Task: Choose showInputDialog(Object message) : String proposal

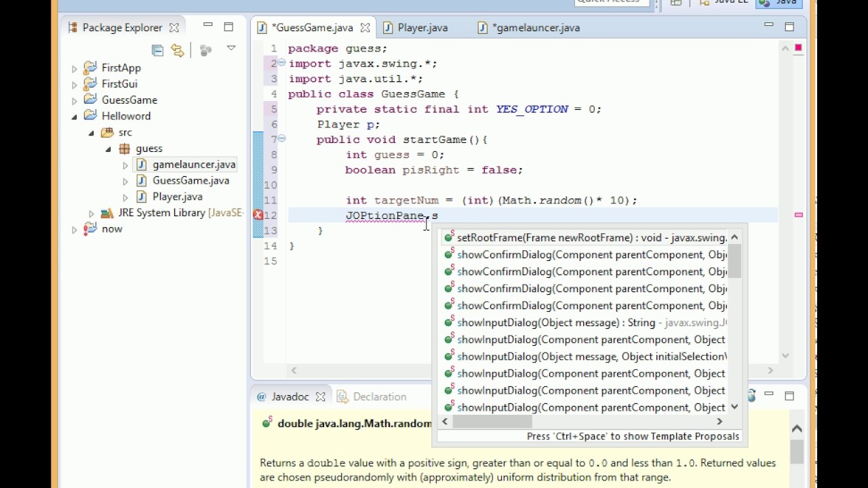Action: pyautogui.click(x=585, y=323)
